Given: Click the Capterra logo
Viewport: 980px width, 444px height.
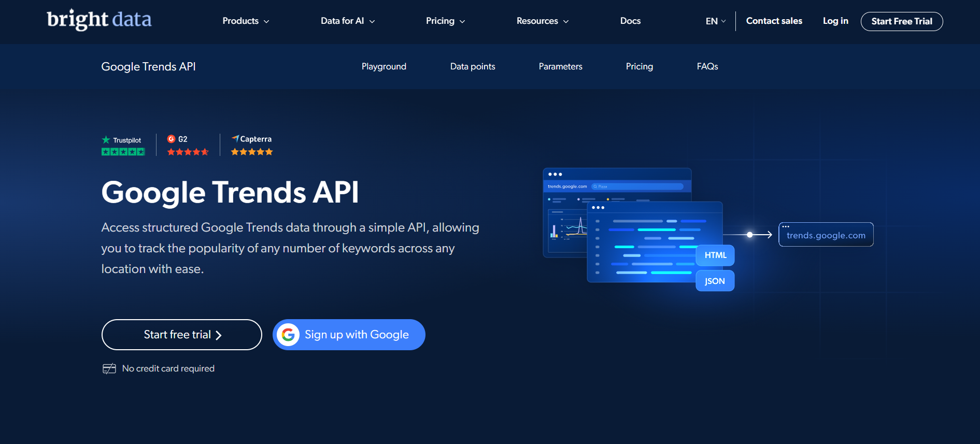Looking at the screenshot, I should pos(251,139).
